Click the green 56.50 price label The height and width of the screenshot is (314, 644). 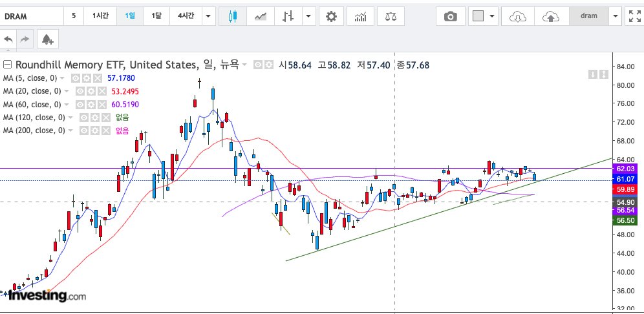coord(625,220)
